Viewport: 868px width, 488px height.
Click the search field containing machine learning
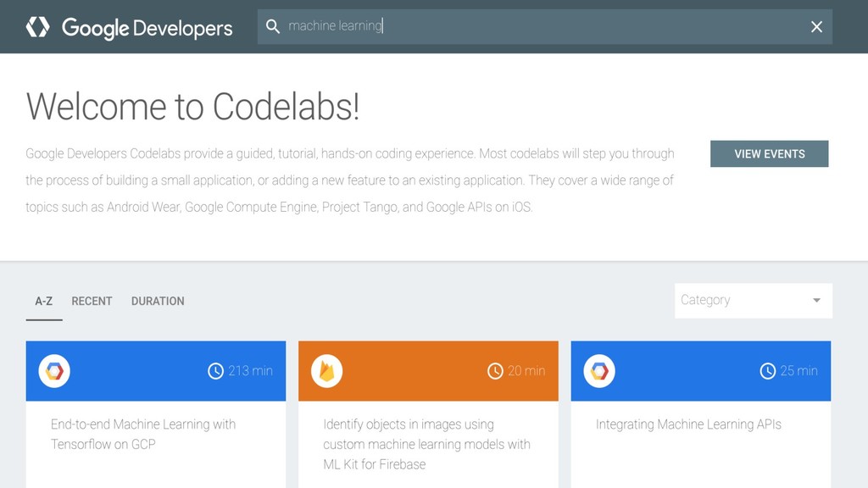(x=545, y=26)
